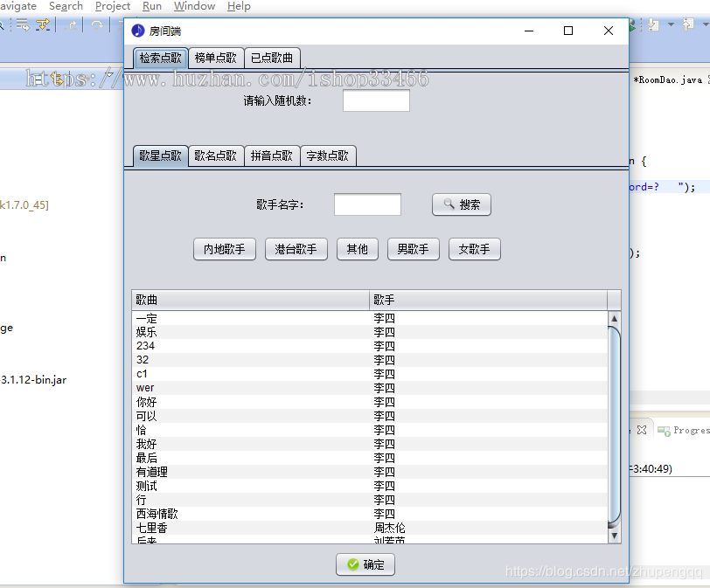The height and width of the screenshot is (588, 710).
Task: Switch to the 已点歌曲 tab
Action: click(272, 59)
